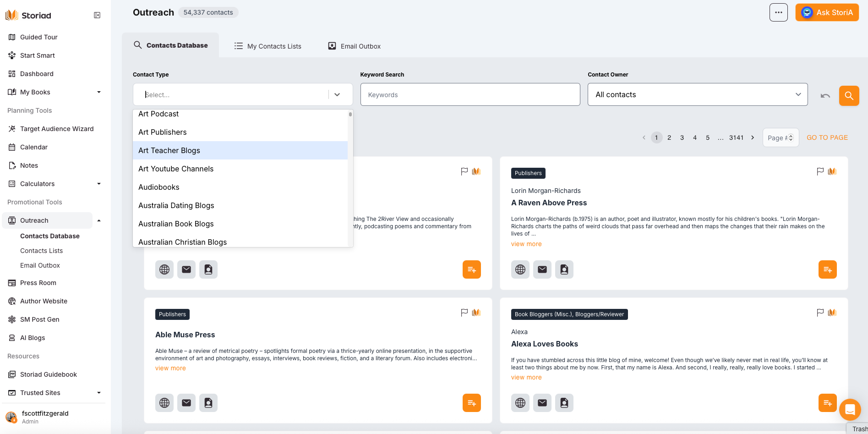Image resolution: width=868 pixels, height=434 pixels.
Task: Open the three-dots more options button
Action: [x=778, y=12]
